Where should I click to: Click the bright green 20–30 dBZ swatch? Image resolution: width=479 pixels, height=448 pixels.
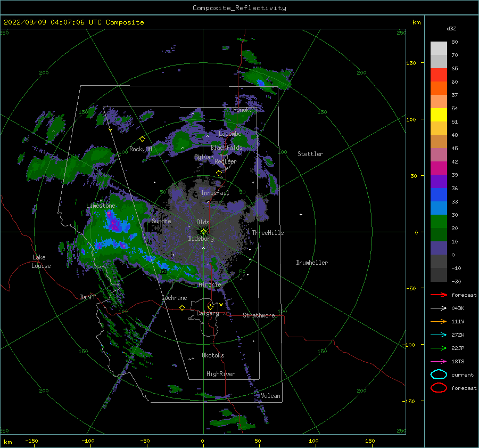coord(439,222)
